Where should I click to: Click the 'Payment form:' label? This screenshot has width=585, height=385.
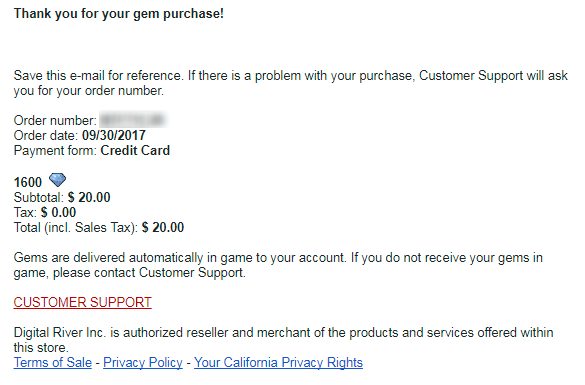pos(55,150)
